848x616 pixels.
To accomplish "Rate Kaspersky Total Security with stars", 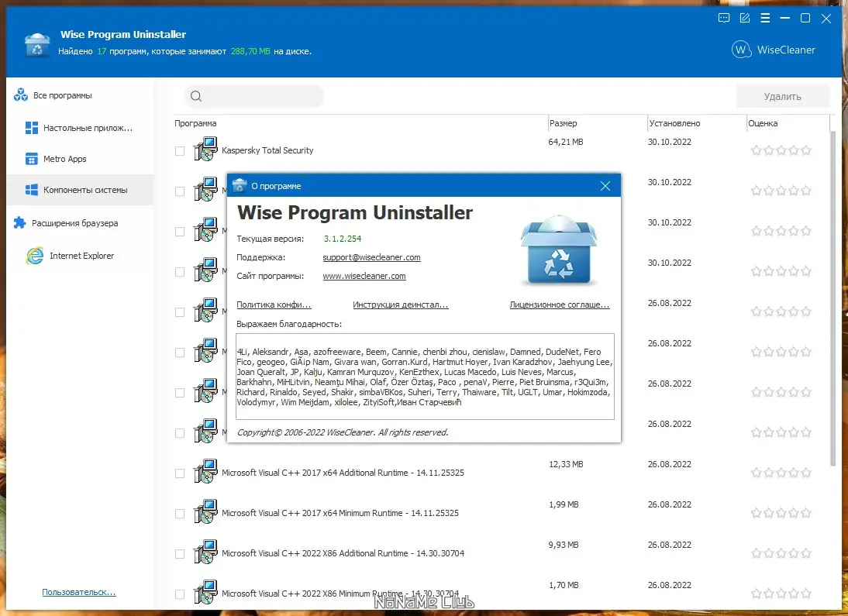I will 781,150.
